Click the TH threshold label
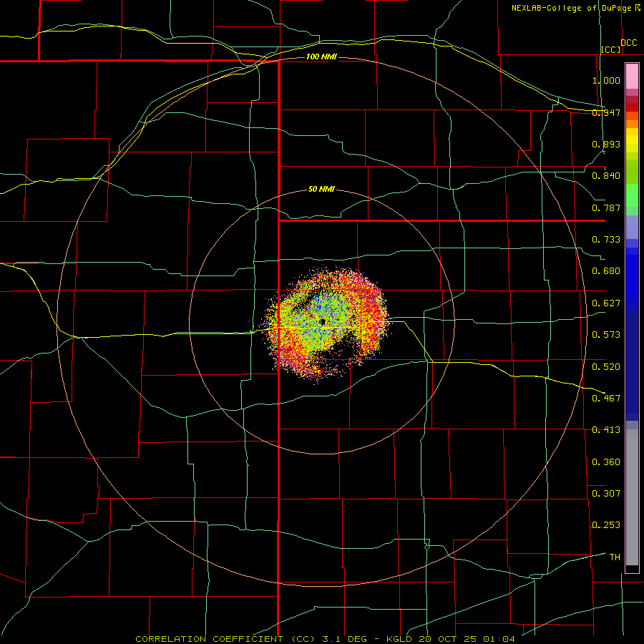The width and height of the screenshot is (644, 644). (615, 557)
